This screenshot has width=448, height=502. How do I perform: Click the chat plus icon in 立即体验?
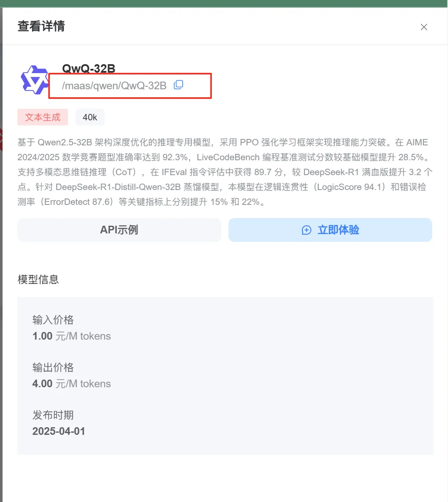306,230
